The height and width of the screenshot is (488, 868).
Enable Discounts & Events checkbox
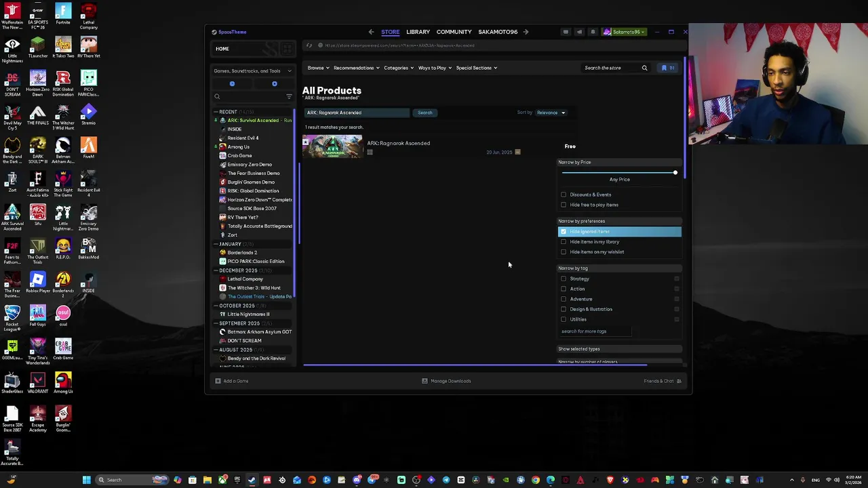(564, 195)
